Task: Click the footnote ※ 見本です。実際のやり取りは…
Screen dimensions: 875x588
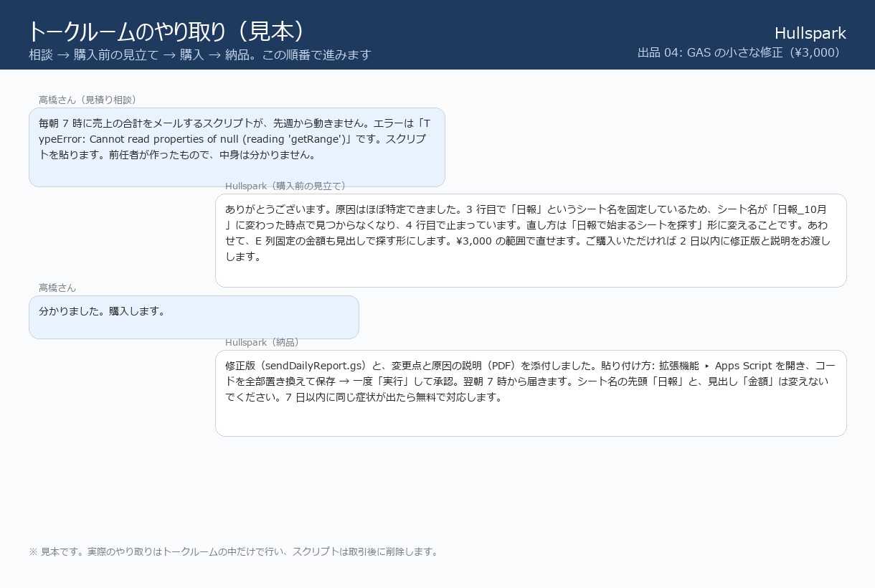Action: [234, 551]
